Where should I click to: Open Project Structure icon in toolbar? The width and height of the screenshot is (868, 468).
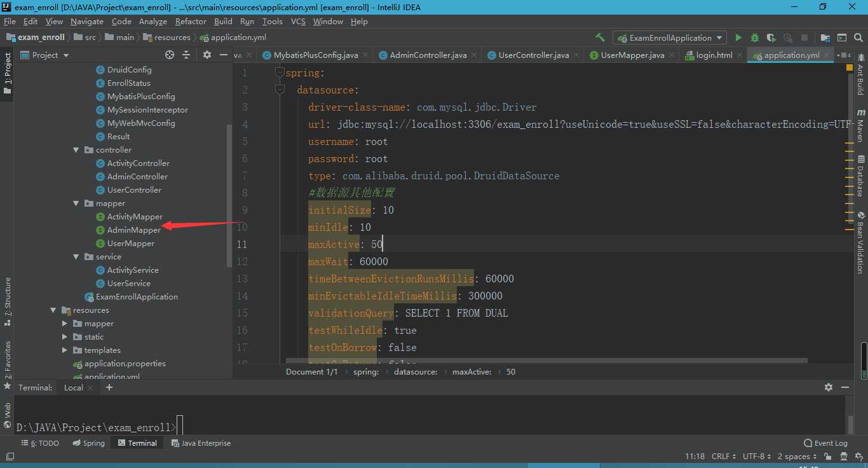coord(825,38)
